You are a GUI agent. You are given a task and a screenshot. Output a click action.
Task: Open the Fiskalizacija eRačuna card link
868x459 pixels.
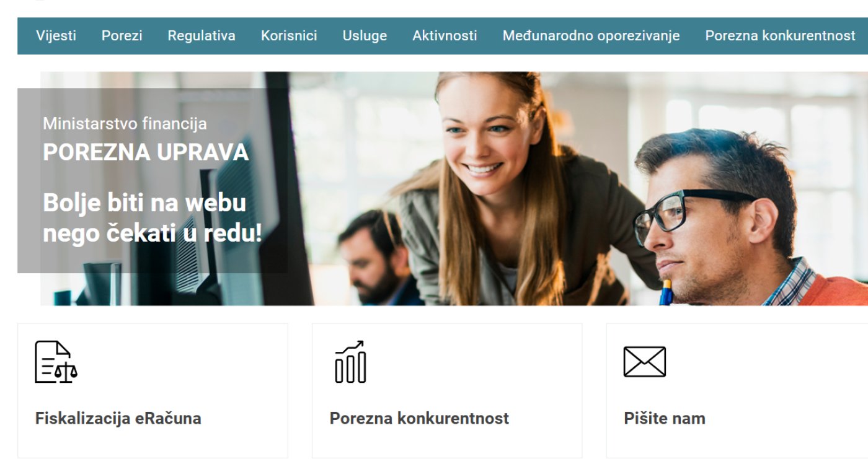[x=118, y=418]
